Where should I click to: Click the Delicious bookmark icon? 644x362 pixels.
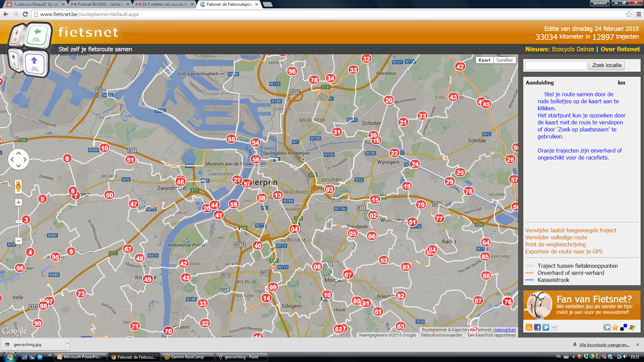tap(624, 327)
